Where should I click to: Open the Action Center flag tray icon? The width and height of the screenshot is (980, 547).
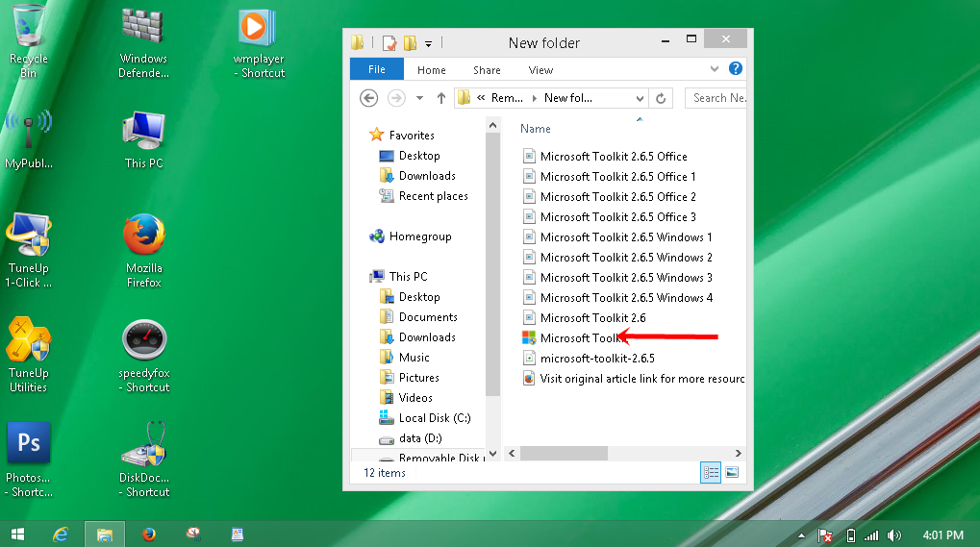[825, 535]
